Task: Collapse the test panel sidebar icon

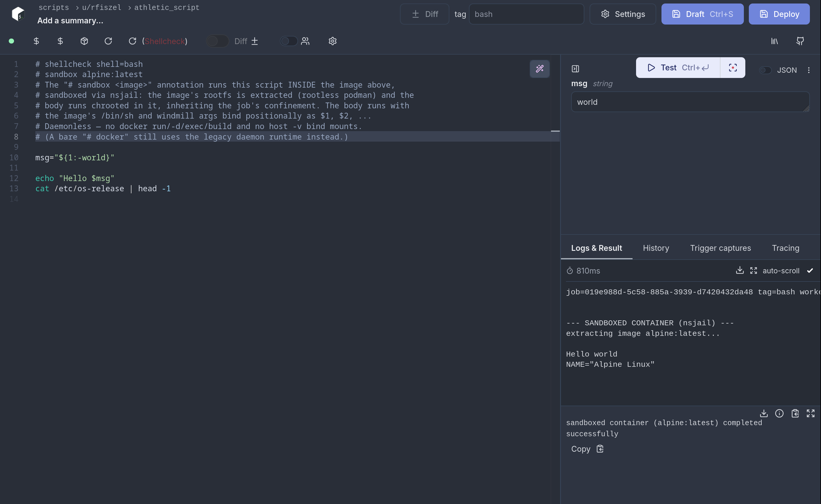Action: pos(575,69)
